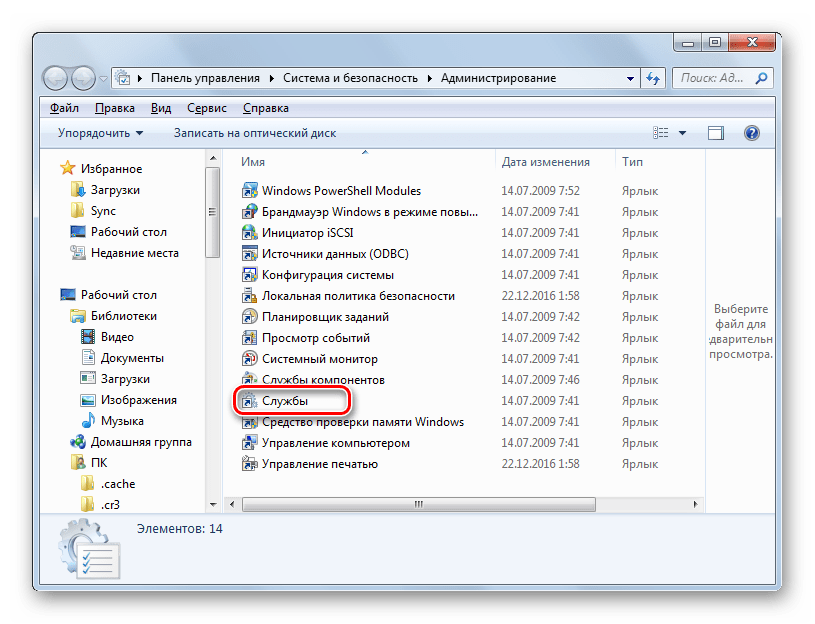The height and width of the screenshot is (624, 815).
Task: Open the Справка menu
Action: 266,108
